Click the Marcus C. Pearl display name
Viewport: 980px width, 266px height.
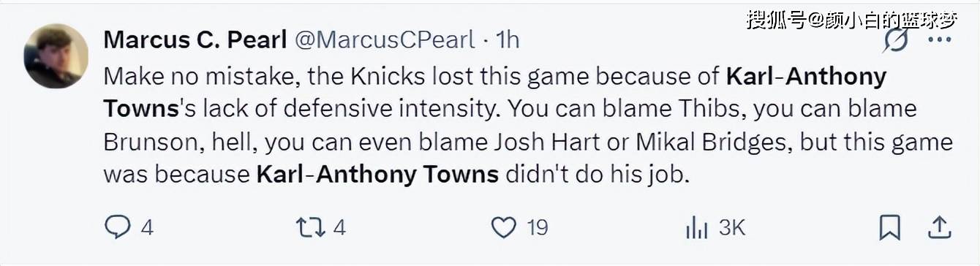coord(195,39)
